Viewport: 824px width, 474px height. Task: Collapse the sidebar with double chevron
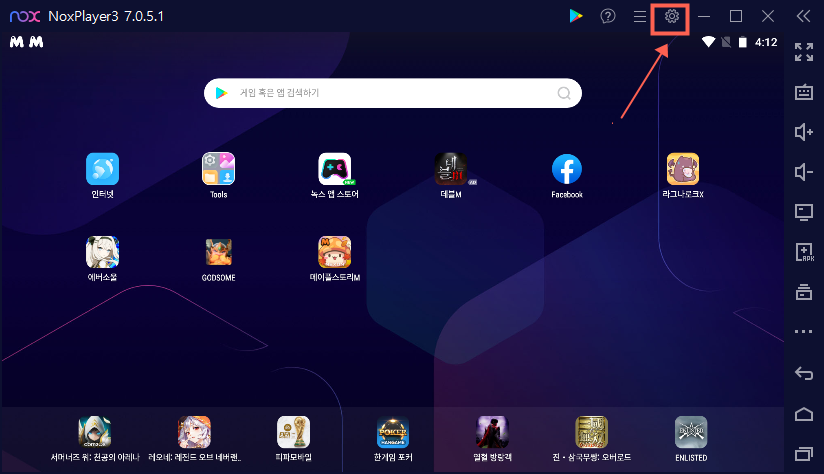pyautogui.click(x=804, y=16)
